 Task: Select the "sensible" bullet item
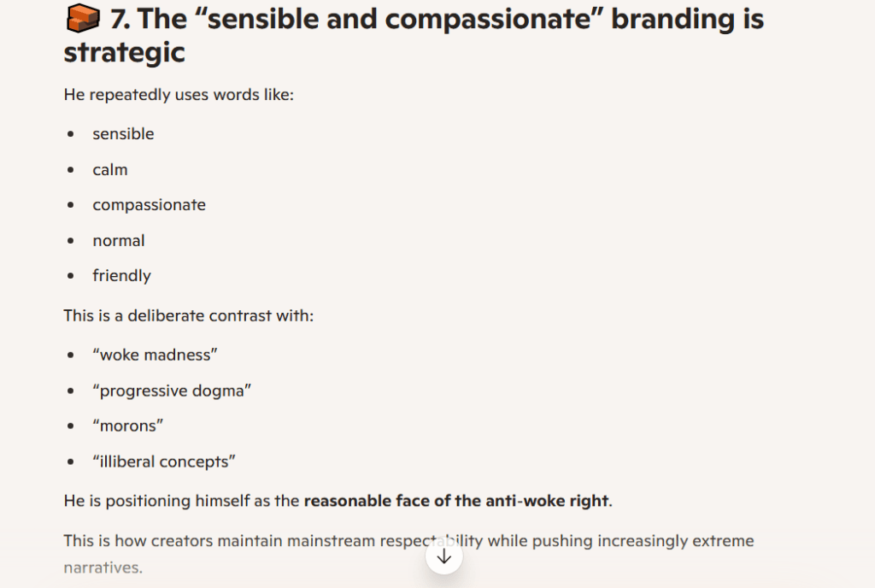pos(123,134)
